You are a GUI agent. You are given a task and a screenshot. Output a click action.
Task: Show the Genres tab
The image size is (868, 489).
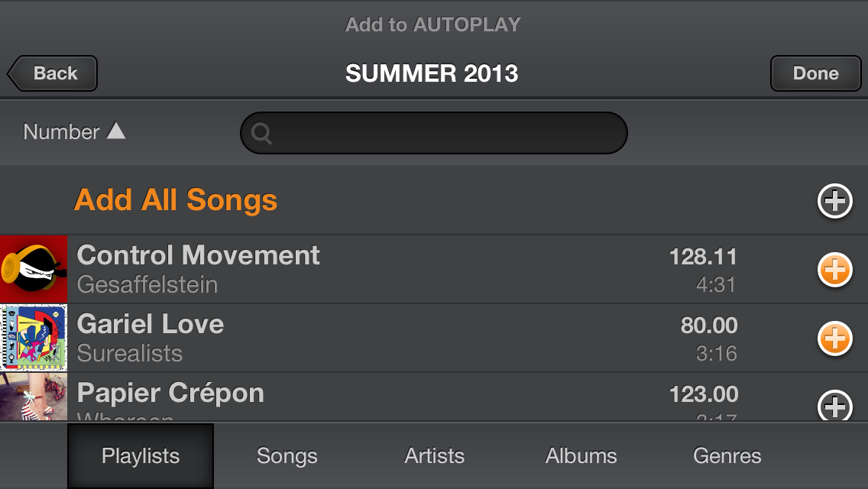727,456
